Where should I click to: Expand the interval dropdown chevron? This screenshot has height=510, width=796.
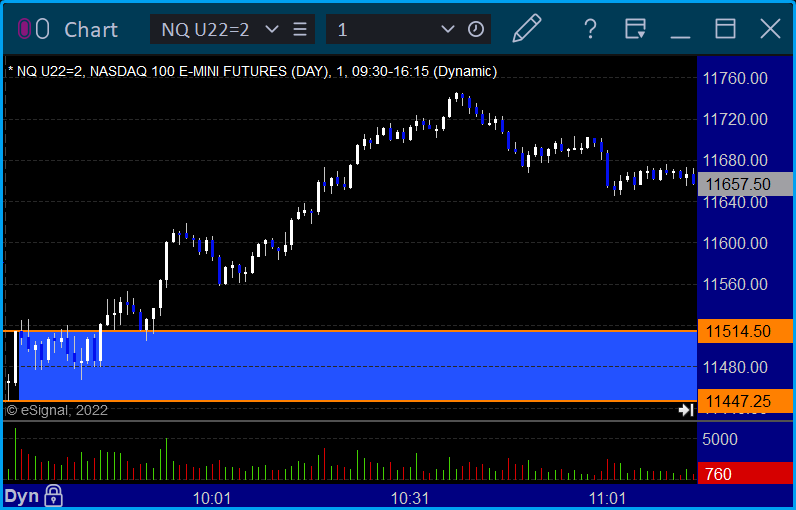point(447,29)
